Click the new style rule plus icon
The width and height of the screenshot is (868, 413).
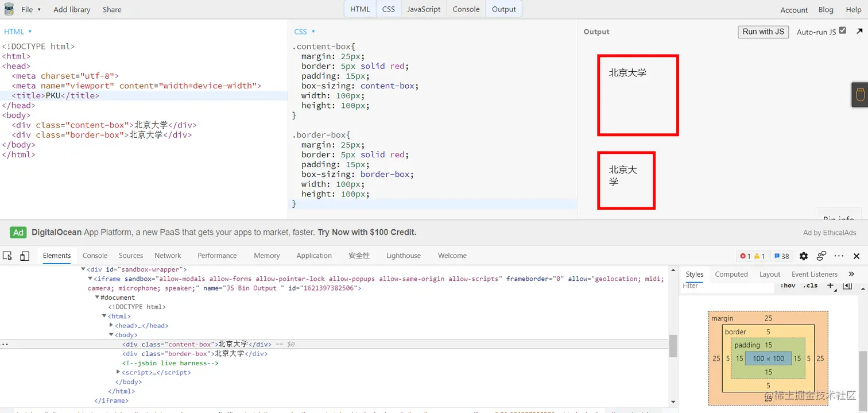(831, 285)
